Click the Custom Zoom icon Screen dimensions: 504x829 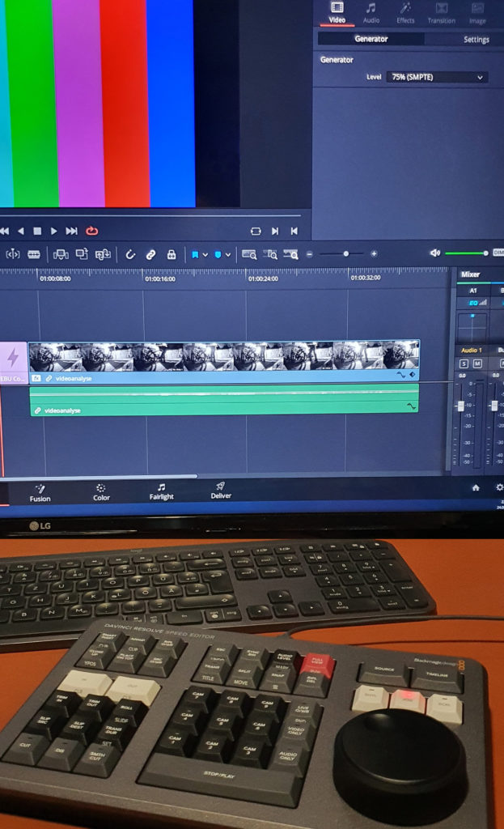[290, 254]
